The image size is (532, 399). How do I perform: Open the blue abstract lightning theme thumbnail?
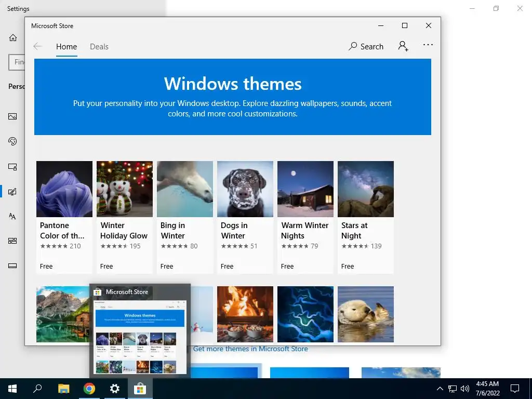click(x=305, y=314)
